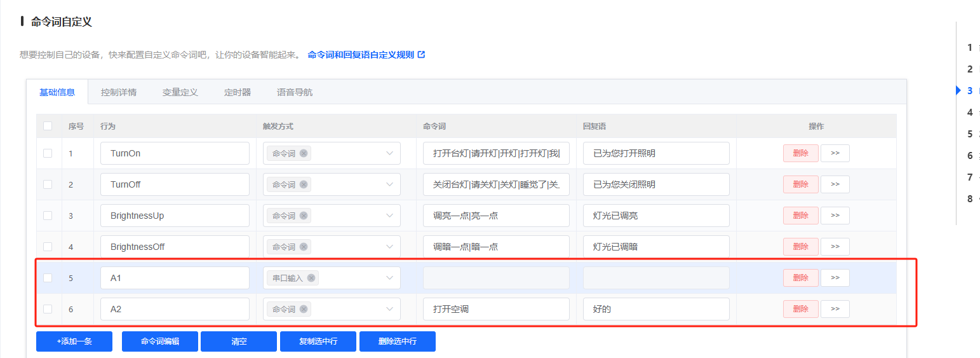This screenshot has width=980, height=358.
Task: Click >> button in A1 row
Action: pyautogui.click(x=835, y=278)
